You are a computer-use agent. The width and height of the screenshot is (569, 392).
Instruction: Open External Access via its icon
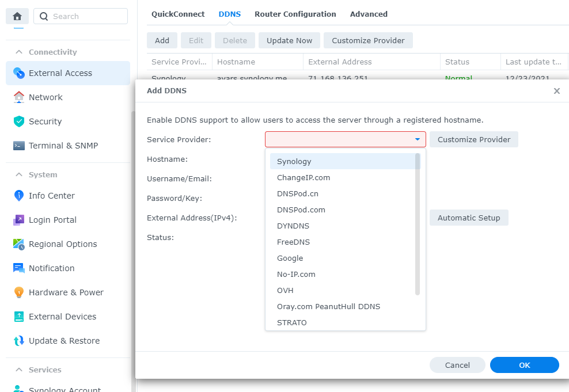(19, 73)
